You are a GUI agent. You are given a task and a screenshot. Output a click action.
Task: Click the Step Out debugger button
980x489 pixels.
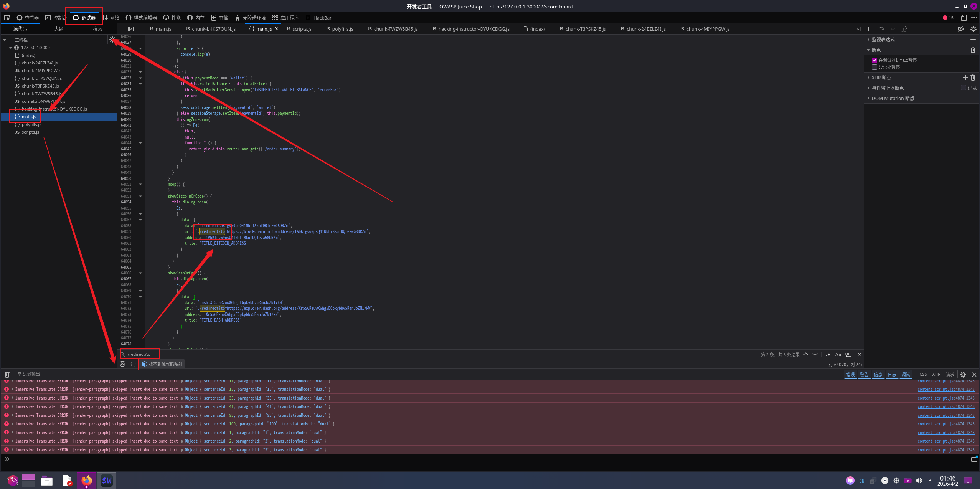click(904, 29)
